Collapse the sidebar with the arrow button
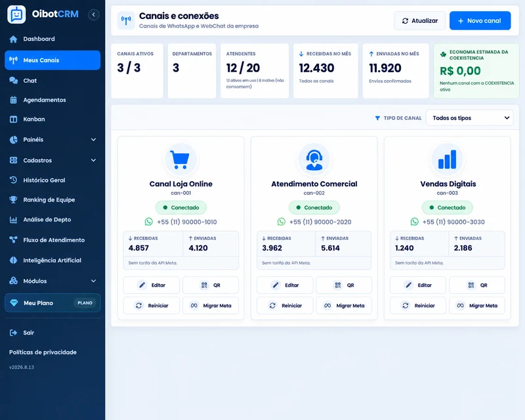This screenshot has width=525, height=420. pos(94,14)
